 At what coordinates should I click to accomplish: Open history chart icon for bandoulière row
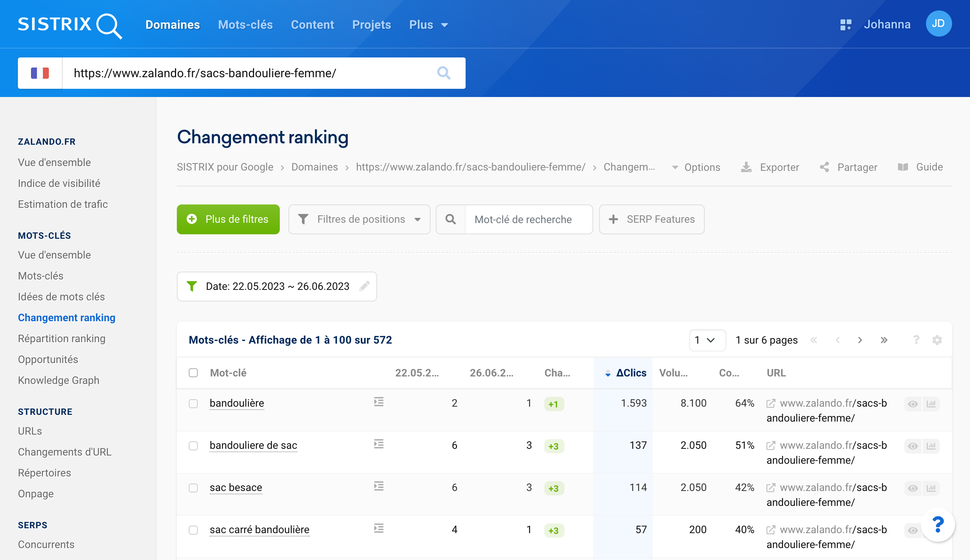click(931, 404)
